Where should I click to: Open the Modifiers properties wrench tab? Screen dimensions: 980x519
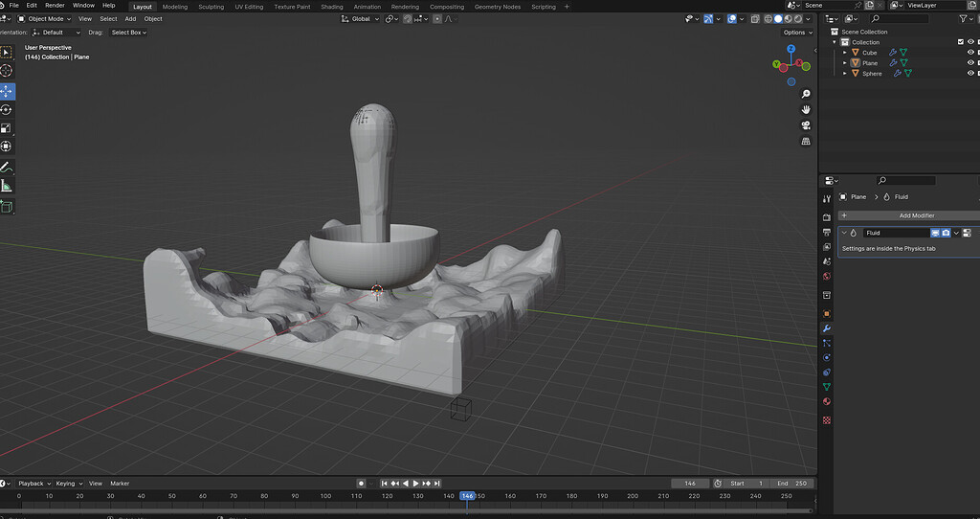tap(827, 328)
